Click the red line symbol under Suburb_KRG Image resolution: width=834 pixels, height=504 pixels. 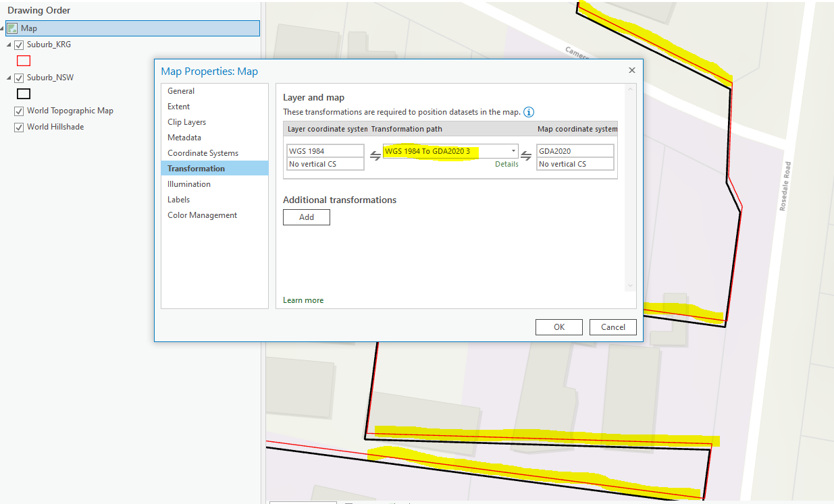coord(24,61)
